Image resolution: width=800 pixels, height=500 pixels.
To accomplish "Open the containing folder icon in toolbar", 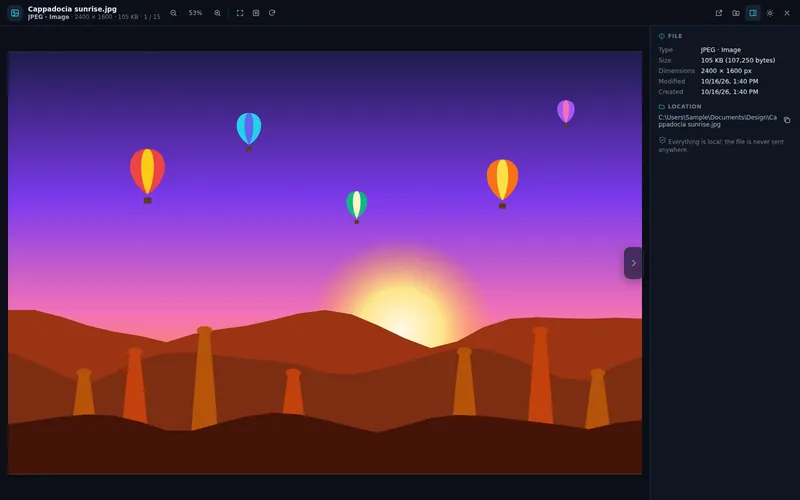I will tap(736, 13).
